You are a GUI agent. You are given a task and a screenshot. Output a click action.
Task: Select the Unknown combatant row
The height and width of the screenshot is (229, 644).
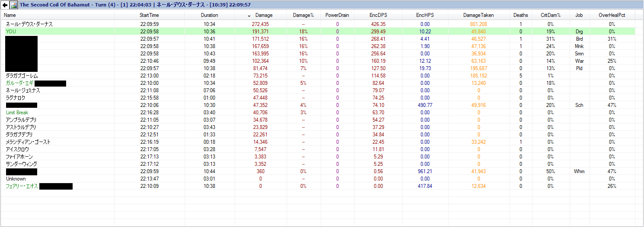click(319, 179)
